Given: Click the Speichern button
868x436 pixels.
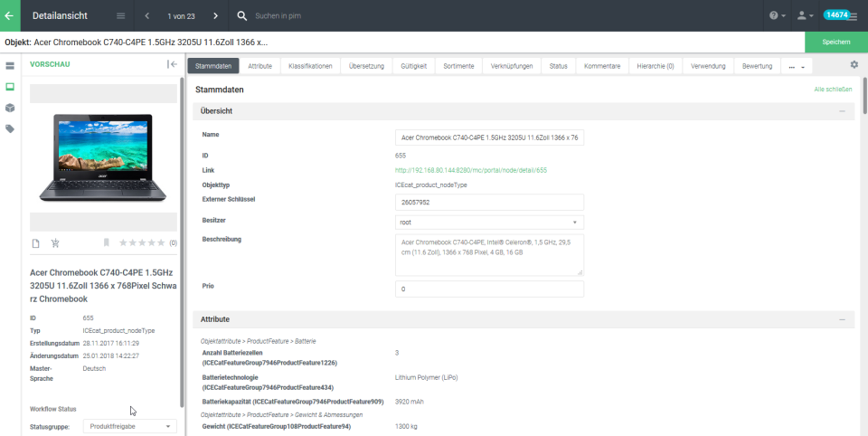Looking at the screenshot, I should (x=835, y=43).
